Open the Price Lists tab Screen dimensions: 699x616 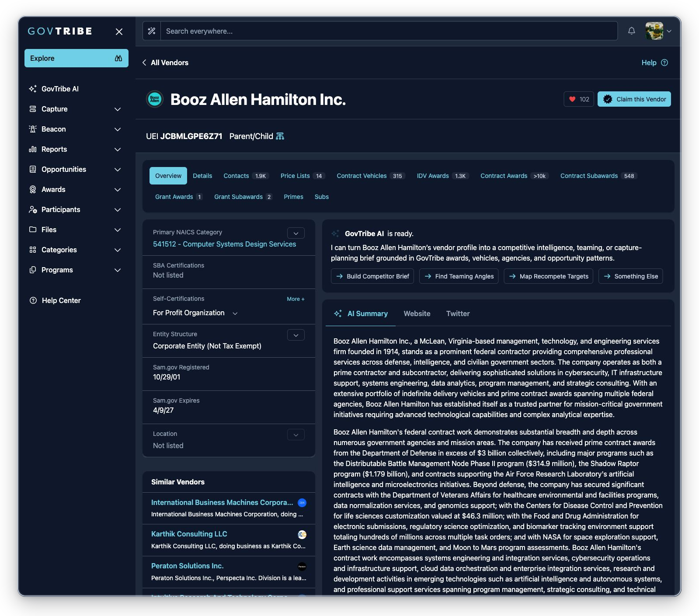(x=303, y=176)
